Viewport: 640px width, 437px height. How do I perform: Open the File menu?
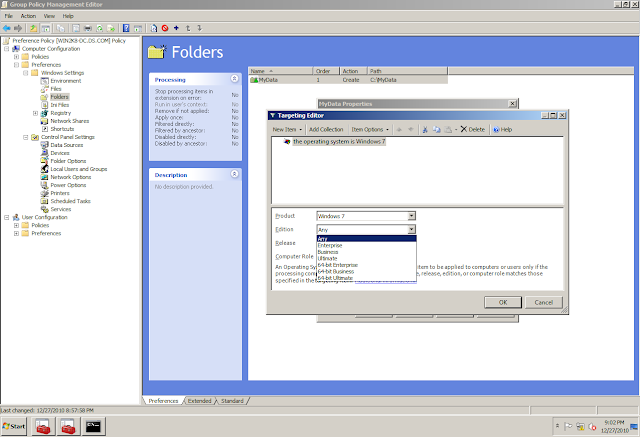(9, 16)
